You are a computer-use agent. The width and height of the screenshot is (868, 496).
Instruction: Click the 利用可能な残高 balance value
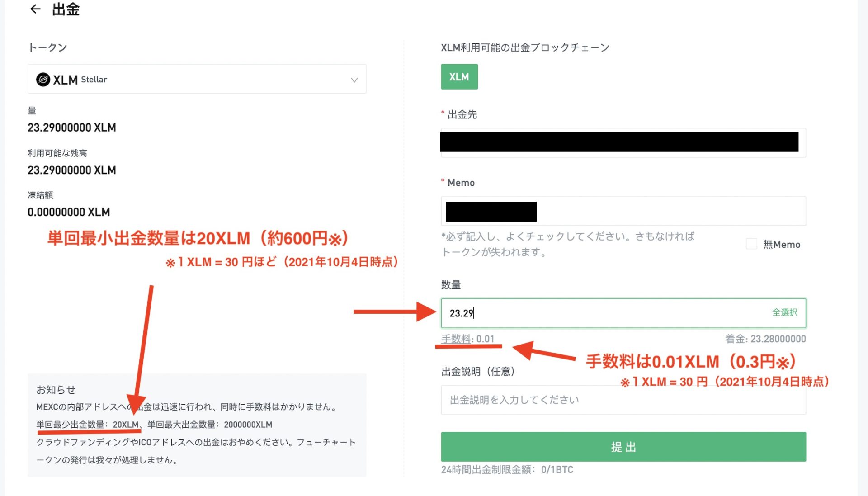[x=71, y=170]
